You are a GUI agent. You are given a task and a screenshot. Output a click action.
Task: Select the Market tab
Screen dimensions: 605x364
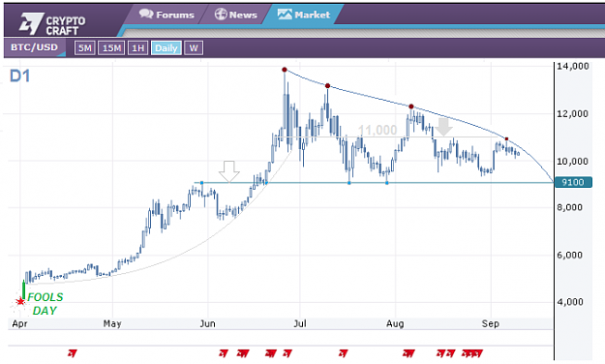coord(304,15)
